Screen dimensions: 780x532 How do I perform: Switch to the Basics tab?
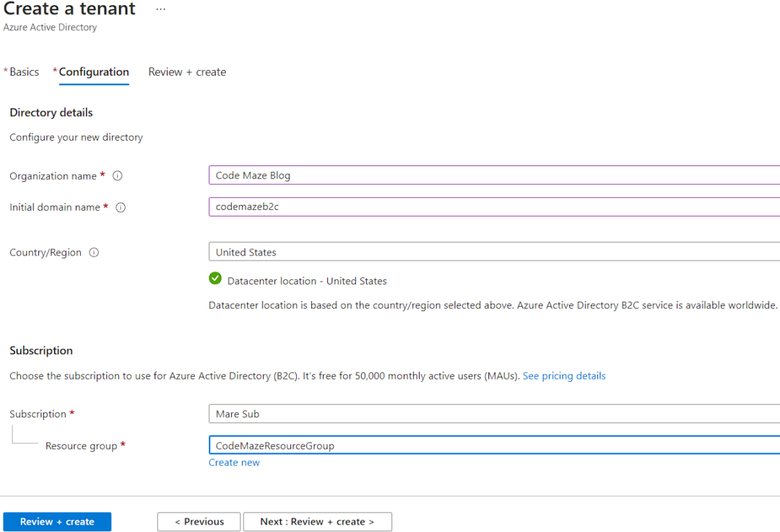pos(24,72)
